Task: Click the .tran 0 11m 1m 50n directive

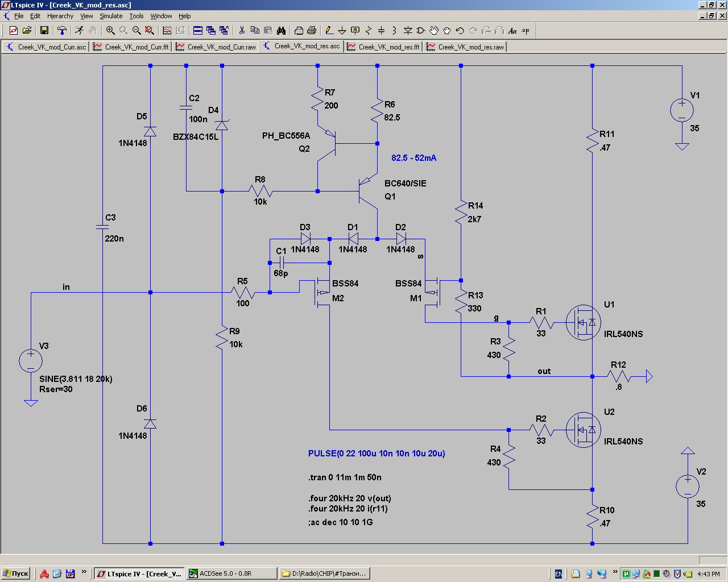Action: point(345,477)
